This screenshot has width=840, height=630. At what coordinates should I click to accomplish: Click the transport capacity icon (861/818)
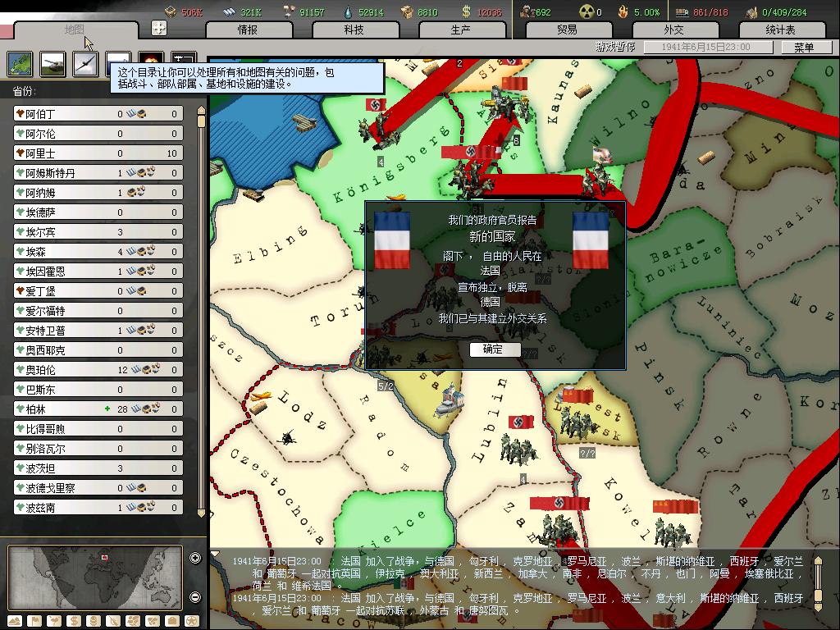coord(682,11)
